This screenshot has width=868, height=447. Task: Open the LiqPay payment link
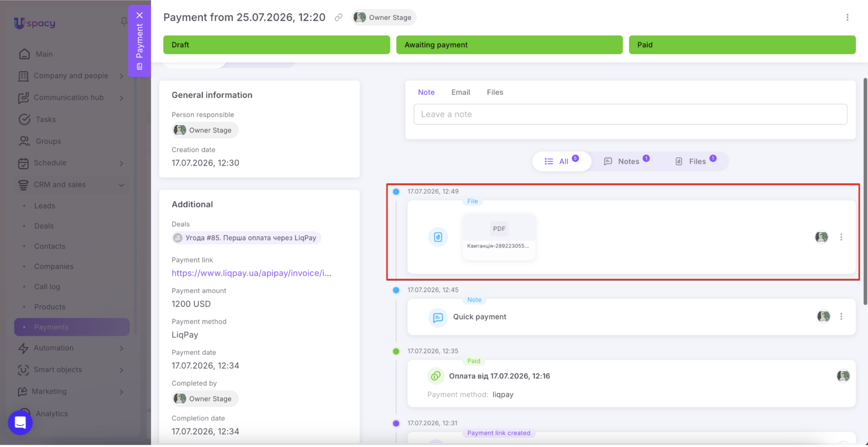tap(251, 273)
